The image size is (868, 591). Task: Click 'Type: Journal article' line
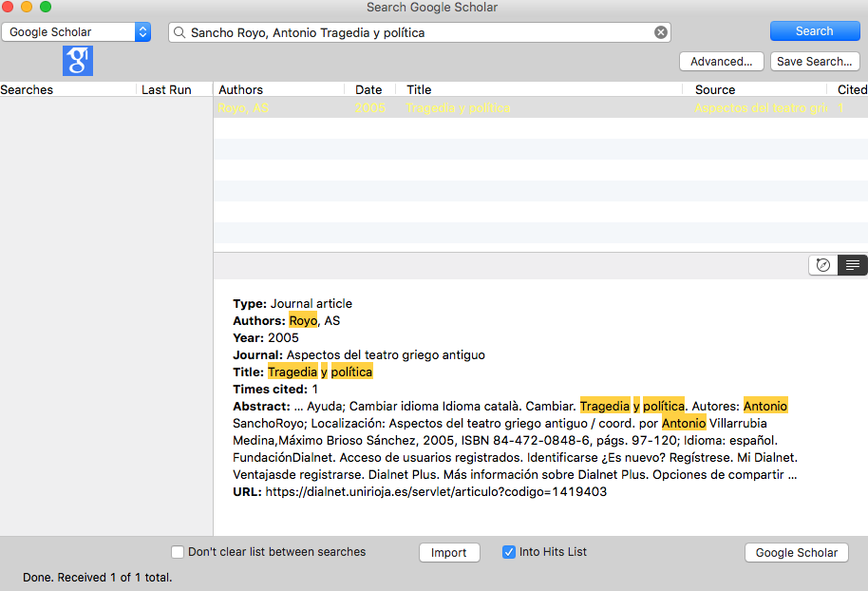point(292,303)
